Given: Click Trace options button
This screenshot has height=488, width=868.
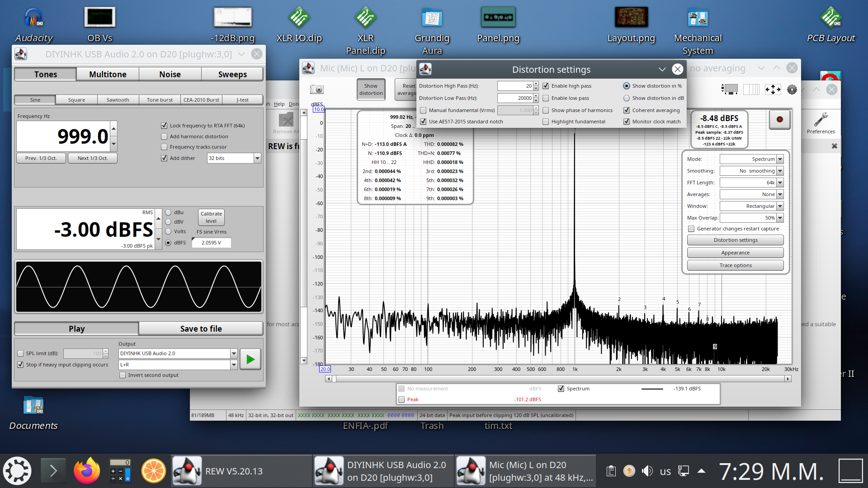Looking at the screenshot, I should 736,265.
